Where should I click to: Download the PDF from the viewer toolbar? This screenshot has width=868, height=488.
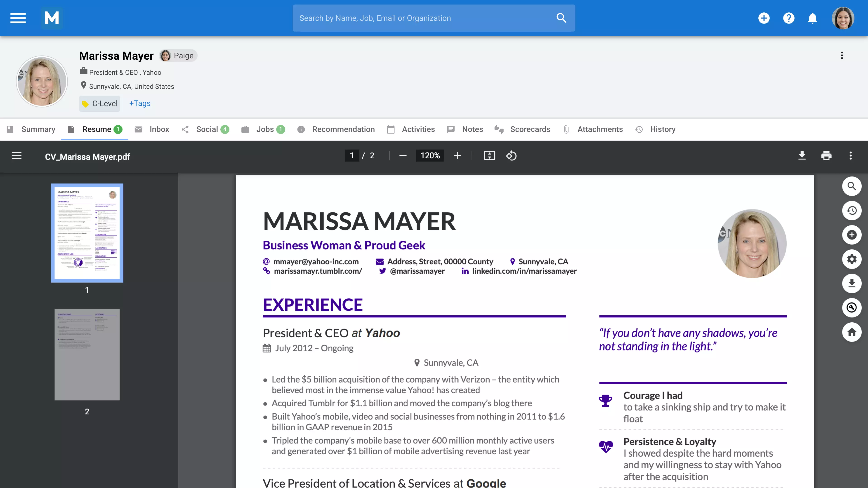click(x=802, y=156)
